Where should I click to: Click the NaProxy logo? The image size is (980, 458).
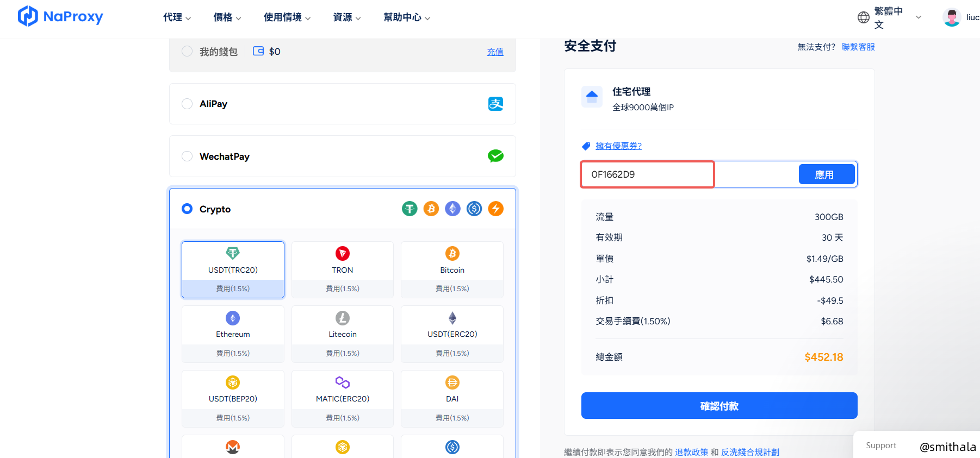tap(60, 16)
